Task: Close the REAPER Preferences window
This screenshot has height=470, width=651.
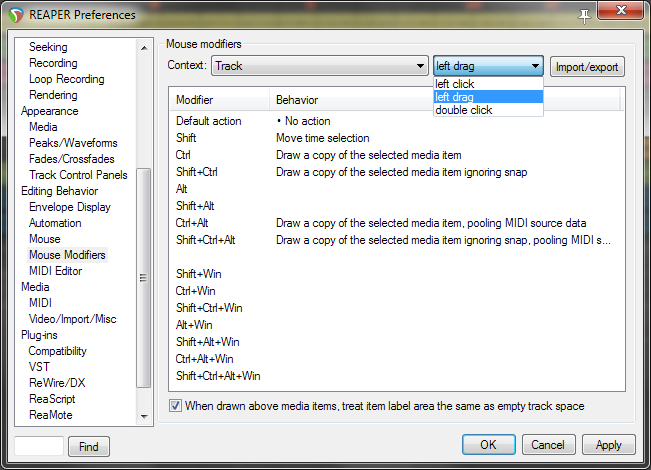Action: coord(621,10)
